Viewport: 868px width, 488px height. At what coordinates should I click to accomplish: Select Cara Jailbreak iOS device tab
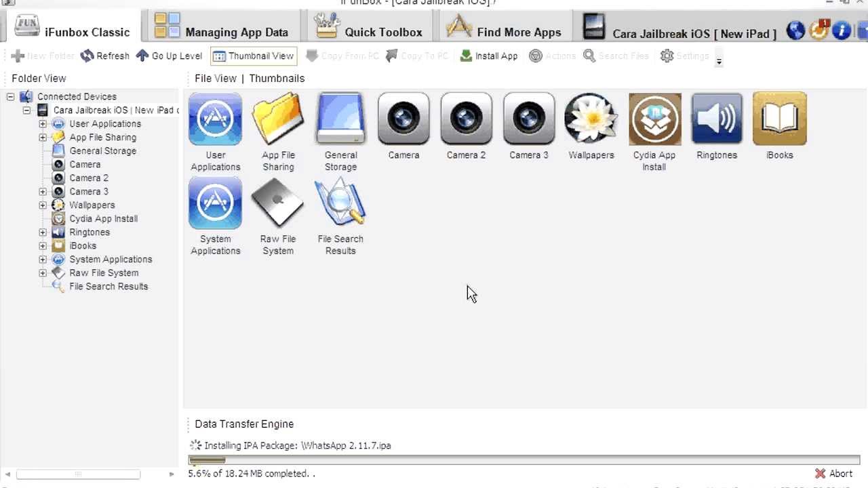click(679, 27)
